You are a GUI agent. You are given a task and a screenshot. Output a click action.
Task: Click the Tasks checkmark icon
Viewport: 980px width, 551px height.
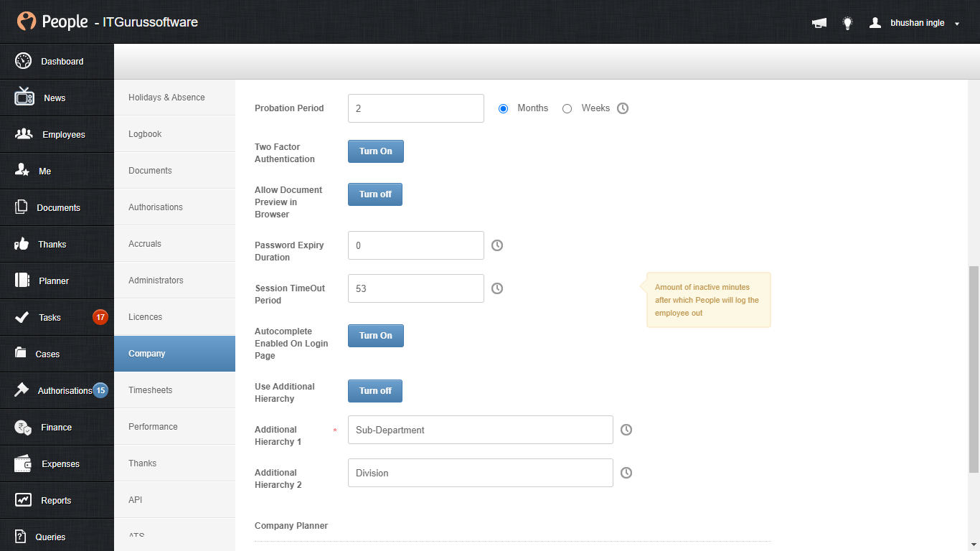click(x=22, y=317)
